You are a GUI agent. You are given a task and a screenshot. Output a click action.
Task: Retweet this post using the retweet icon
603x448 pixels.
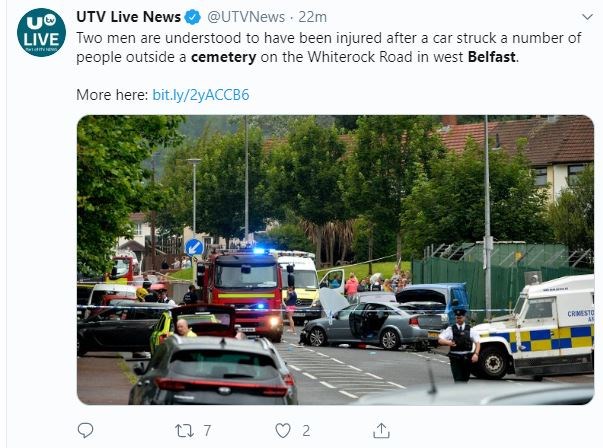[184, 431]
